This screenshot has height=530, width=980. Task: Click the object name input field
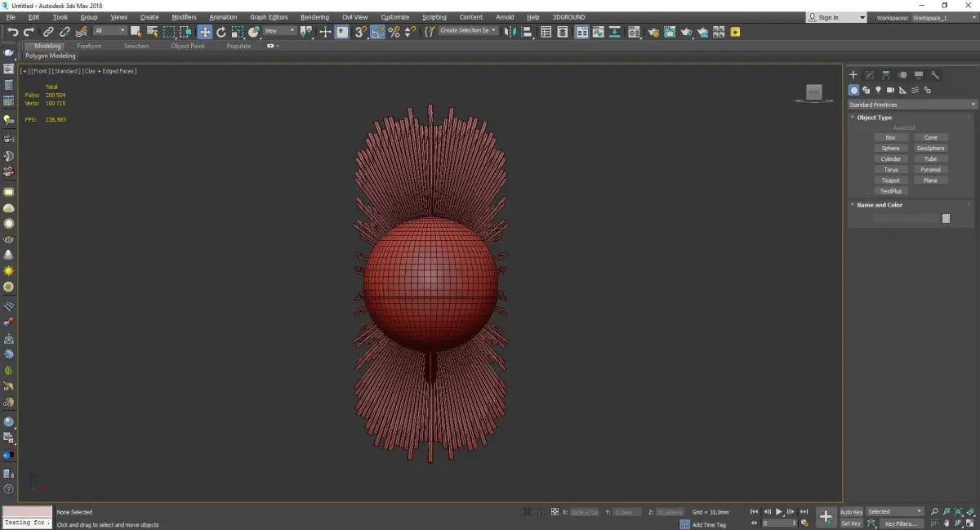906,218
